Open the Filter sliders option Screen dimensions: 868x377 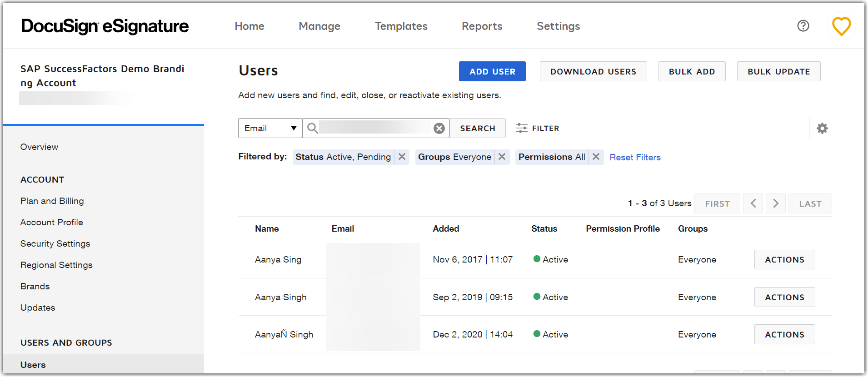point(538,128)
